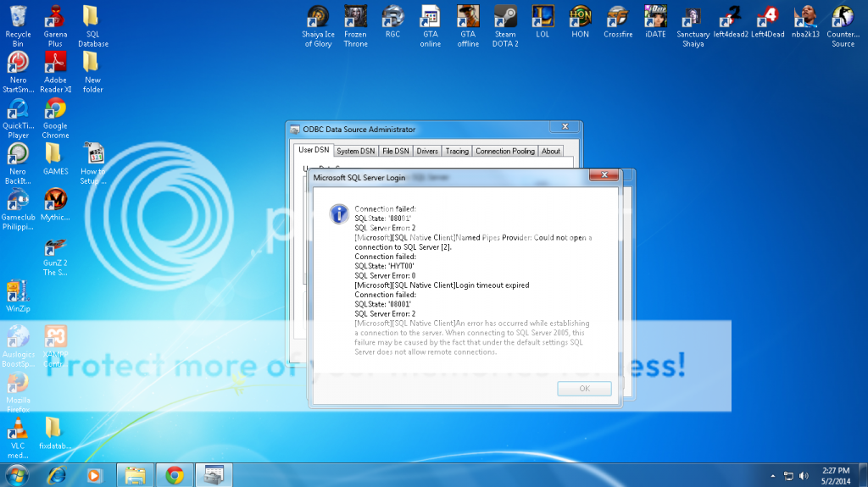Open the SQL Database folder icon
This screenshot has height=487, width=868.
click(x=92, y=18)
